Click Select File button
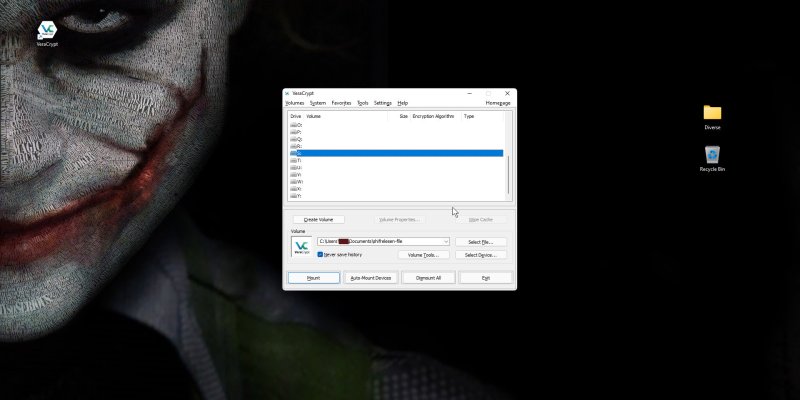This screenshot has height=400, width=800. pyautogui.click(x=480, y=242)
